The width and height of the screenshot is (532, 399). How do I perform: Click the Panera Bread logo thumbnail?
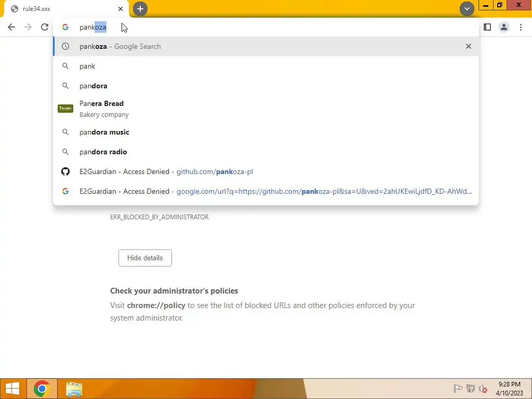tap(65, 109)
